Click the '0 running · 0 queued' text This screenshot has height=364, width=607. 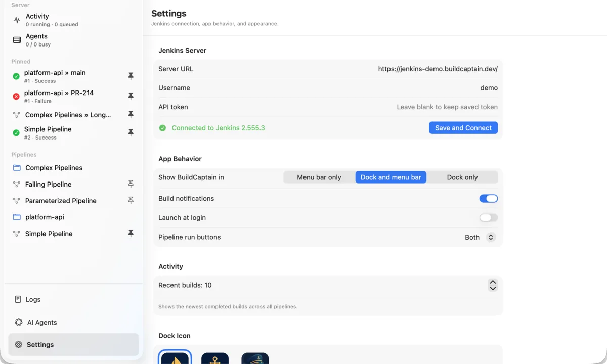pyautogui.click(x=52, y=24)
